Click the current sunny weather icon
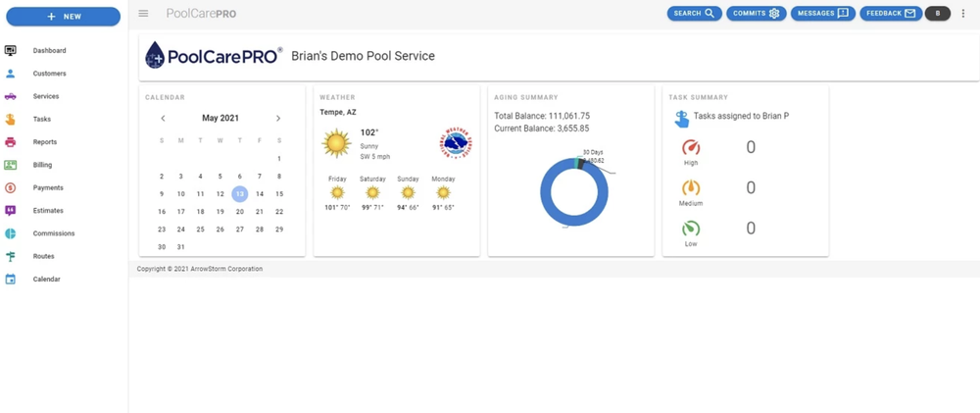The image size is (980, 413). tap(337, 143)
